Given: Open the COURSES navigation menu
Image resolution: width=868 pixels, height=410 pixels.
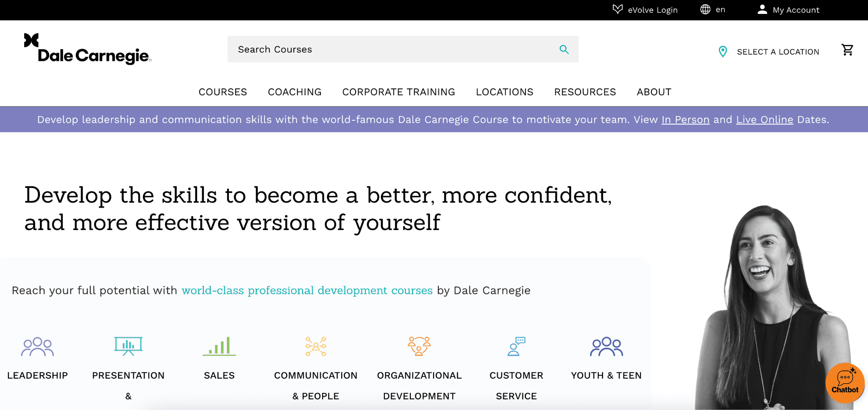Looking at the screenshot, I should [223, 92].
